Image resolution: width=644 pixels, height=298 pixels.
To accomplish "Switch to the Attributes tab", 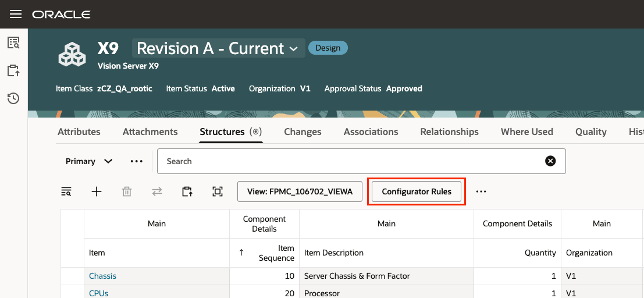I will click(x=79, y=132).
